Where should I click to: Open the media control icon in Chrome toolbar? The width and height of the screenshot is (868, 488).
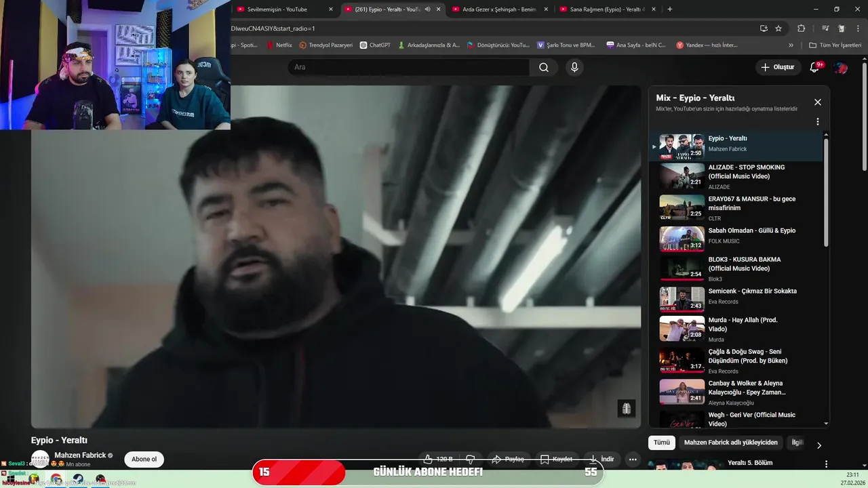[825, 28]
